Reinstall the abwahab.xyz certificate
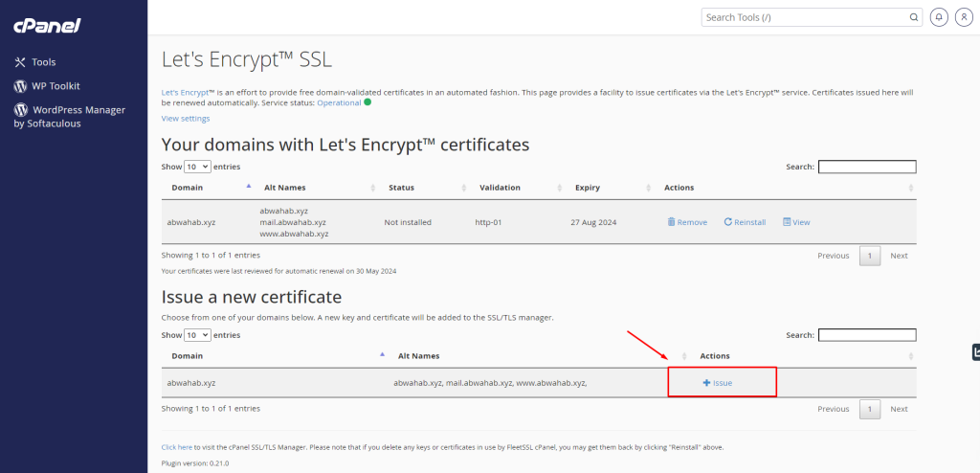This screenshot has width=980, height=473. (x=745, y=222)
